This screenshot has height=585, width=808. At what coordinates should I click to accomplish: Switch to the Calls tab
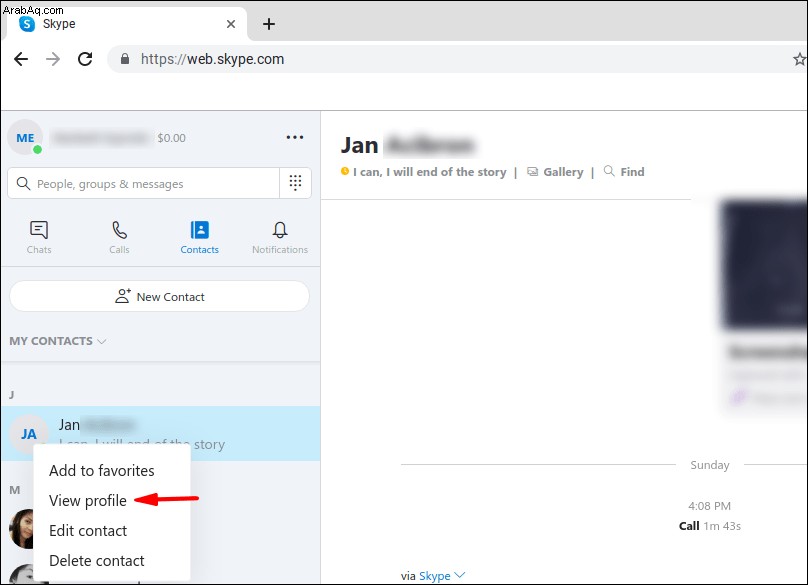[x=119, y=237]
